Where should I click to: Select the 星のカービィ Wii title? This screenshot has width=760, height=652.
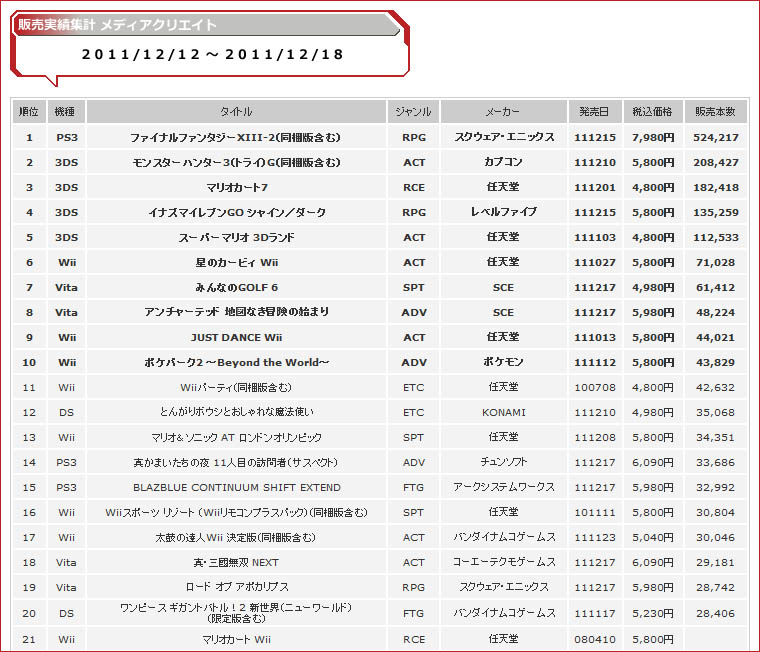tap(237, 263)
